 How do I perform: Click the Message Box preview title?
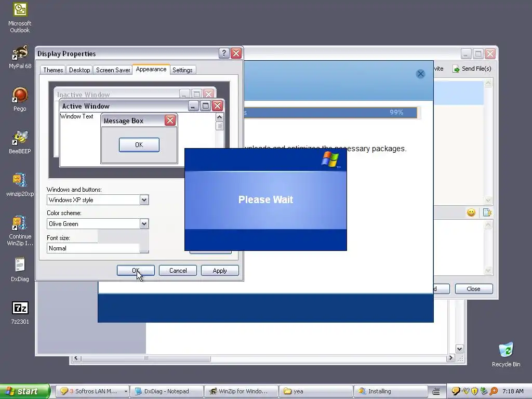pyautogui.click(x=124, y=121)
